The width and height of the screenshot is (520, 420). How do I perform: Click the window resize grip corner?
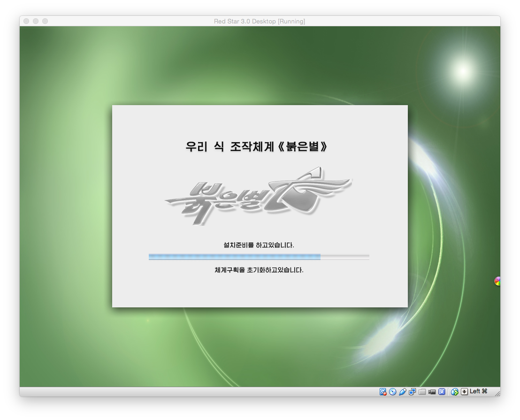(x=497, y=393)
